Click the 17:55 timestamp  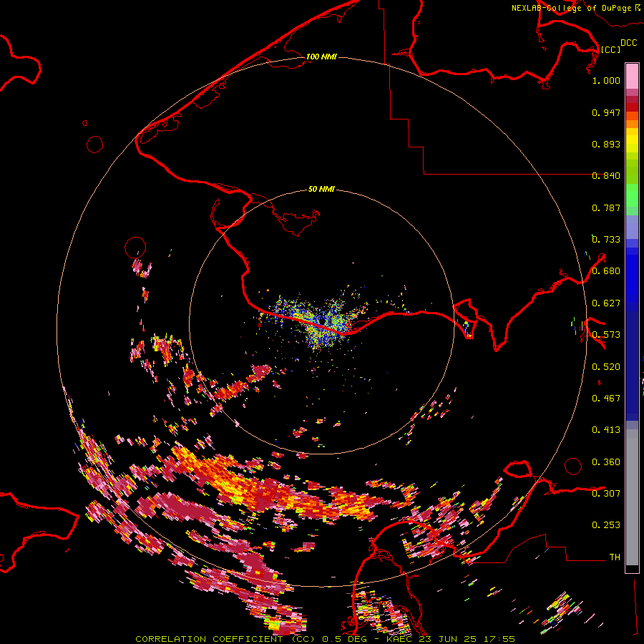pyautogui.click(x=499, y=639)
